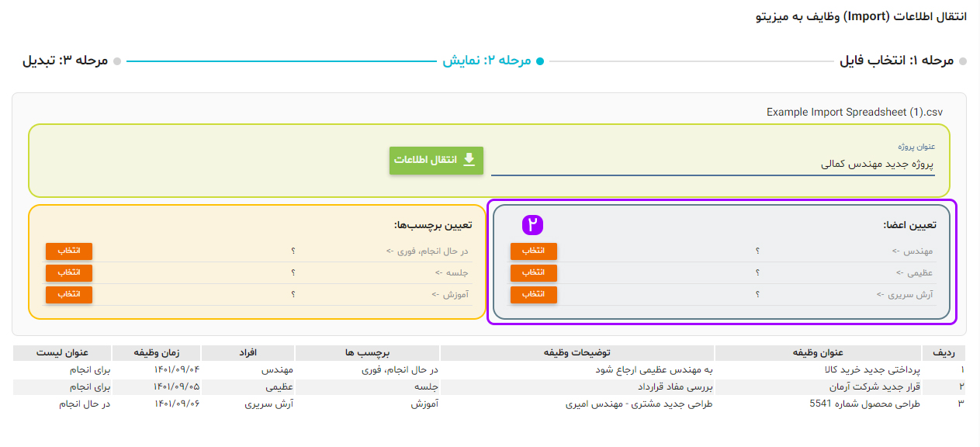The height and width of the screenshot is (447, 980).
Task: Click the تعیین اعضا heading
Action: pyautogui.click(x=909, y=225)
